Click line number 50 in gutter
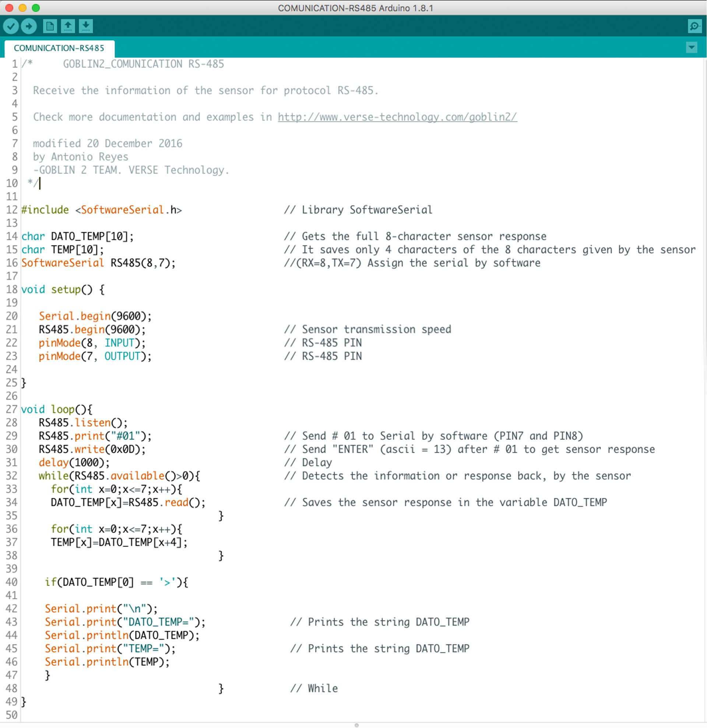Viewport: 707px width, 728px height. [x=11, y=715]
